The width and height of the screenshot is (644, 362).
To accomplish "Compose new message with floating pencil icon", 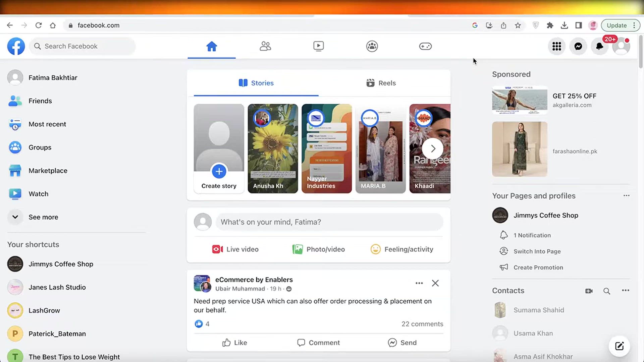I will pyautogui.click(x=619, y=346).
